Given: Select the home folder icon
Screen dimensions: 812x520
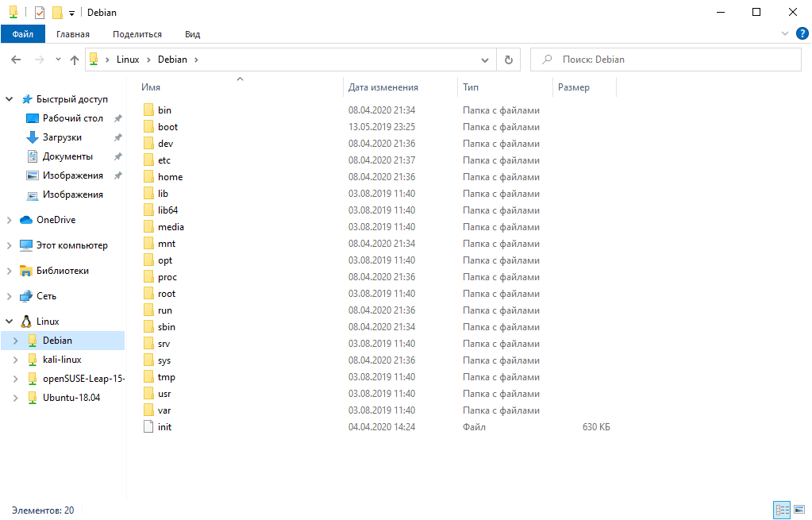Looking at the screenshot, I should 148,176.
